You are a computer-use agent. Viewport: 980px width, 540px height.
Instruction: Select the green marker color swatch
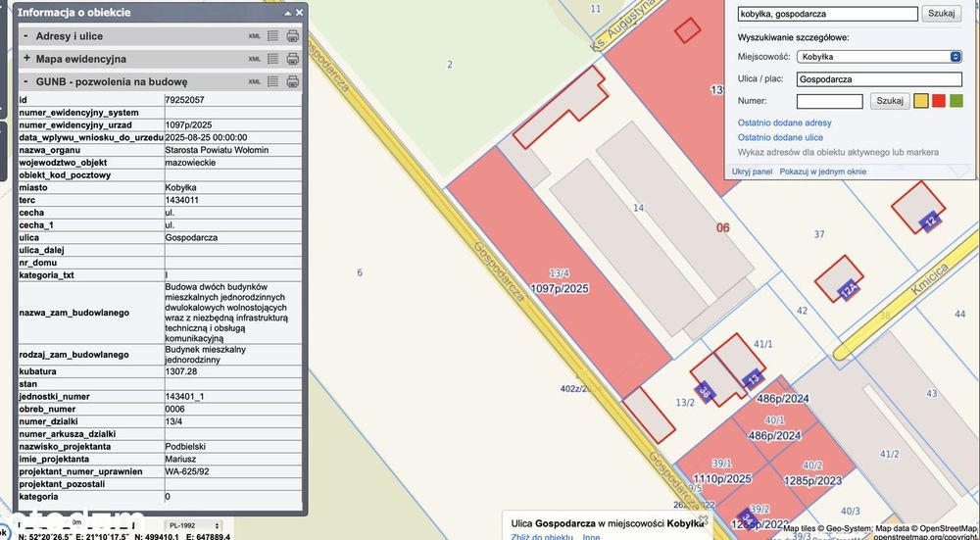(x=956, y=101)
